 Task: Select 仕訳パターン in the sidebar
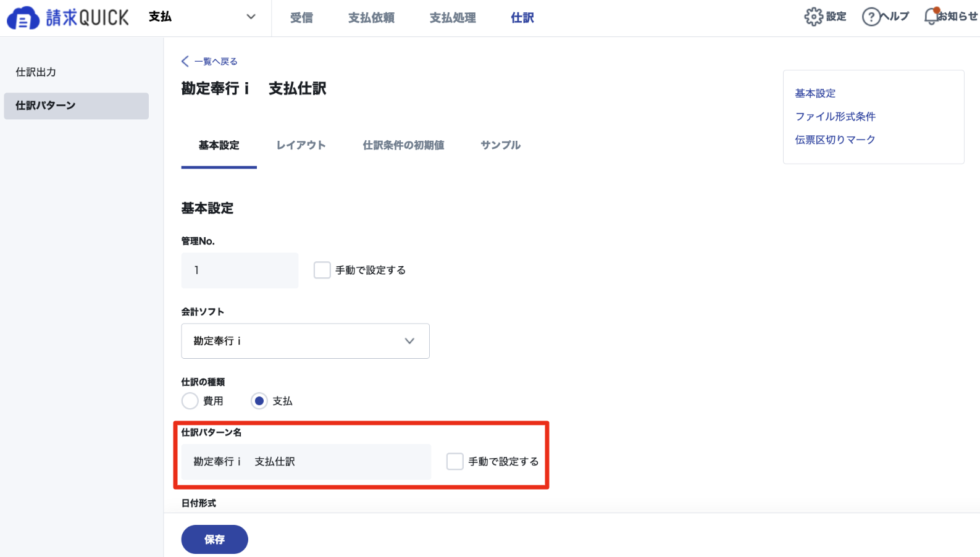(x=76, y=106)
